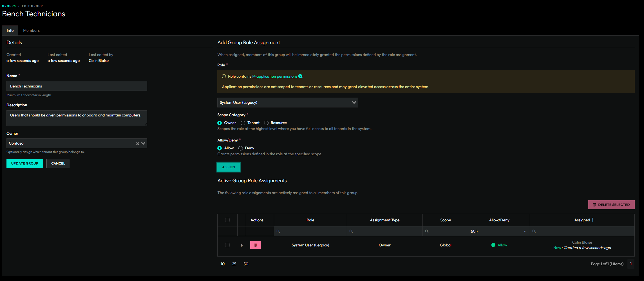Click the green Allow checkmark icon
The image size is (644, 281).
(493, 245)
